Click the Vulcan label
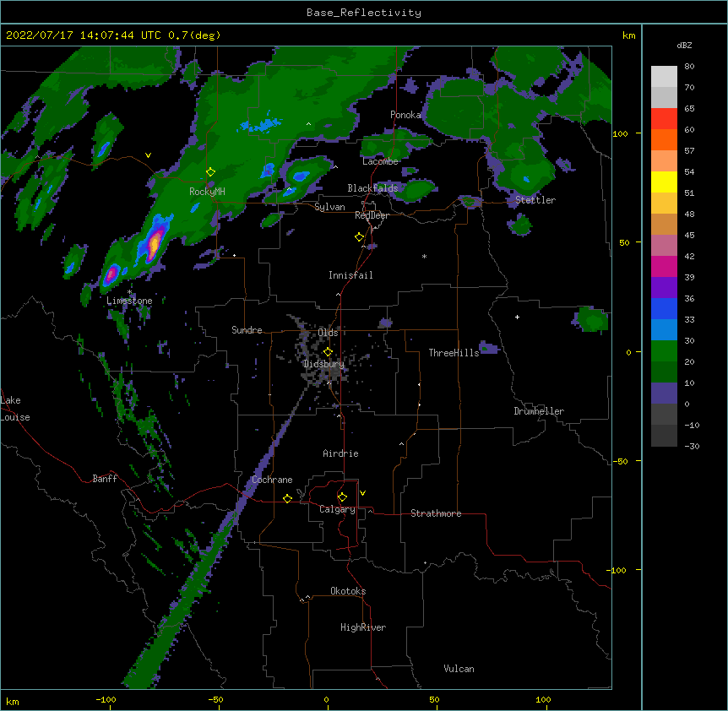The image size is (728, 711). (459, 669)
